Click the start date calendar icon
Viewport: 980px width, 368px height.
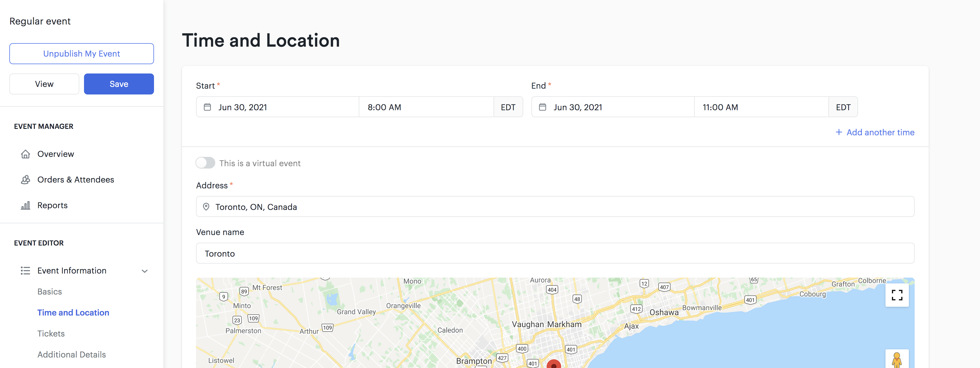[x=207, y=107]
